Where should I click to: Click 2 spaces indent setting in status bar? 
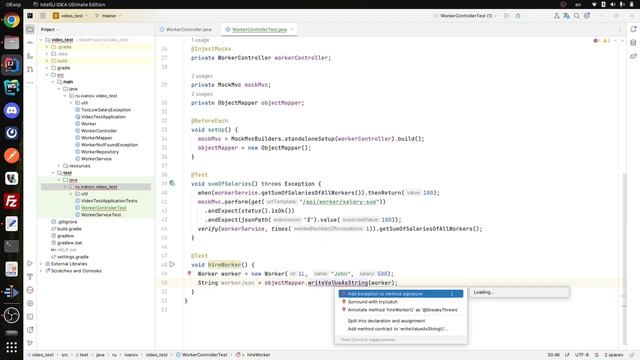[613, 355]
